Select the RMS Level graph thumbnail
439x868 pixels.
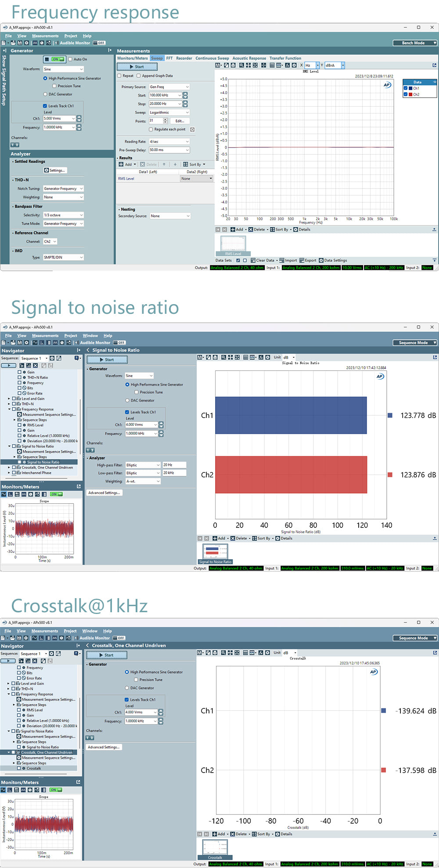pos(233,245)
